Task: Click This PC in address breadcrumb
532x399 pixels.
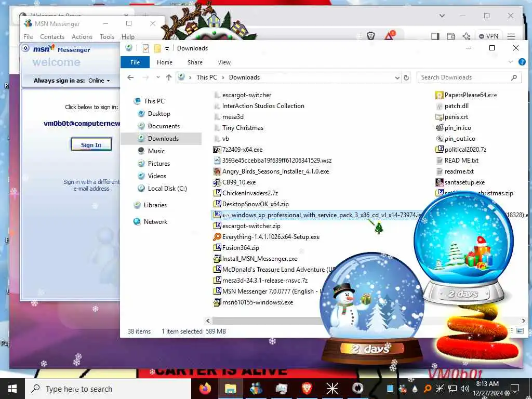Action: point(206,77)
